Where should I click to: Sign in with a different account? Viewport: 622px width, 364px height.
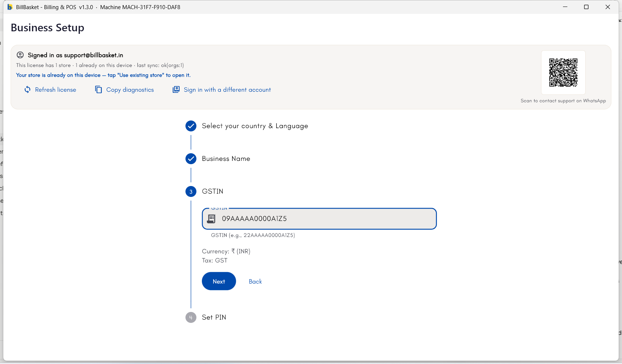click(x=222, y=90)
